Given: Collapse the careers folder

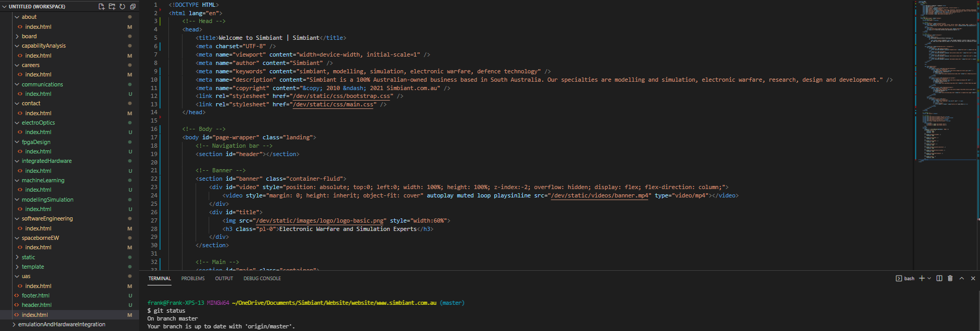Looking at the screenshot, I should (x=30, y=65).
